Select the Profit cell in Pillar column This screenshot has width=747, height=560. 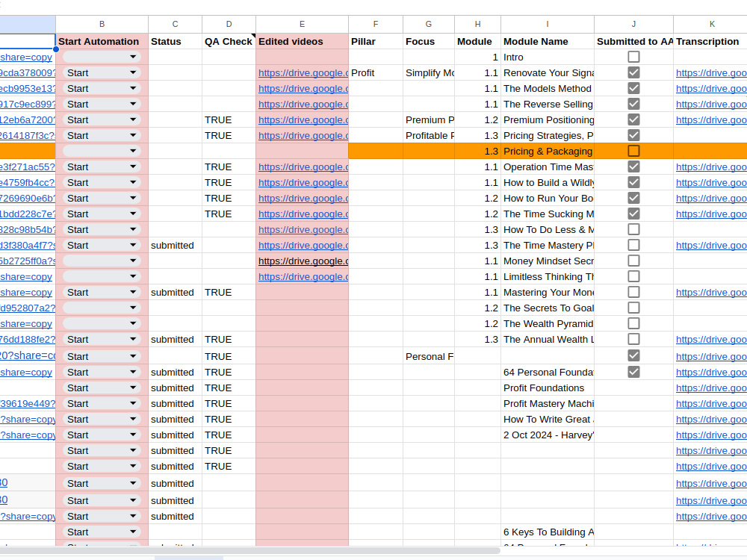(376, 73)
